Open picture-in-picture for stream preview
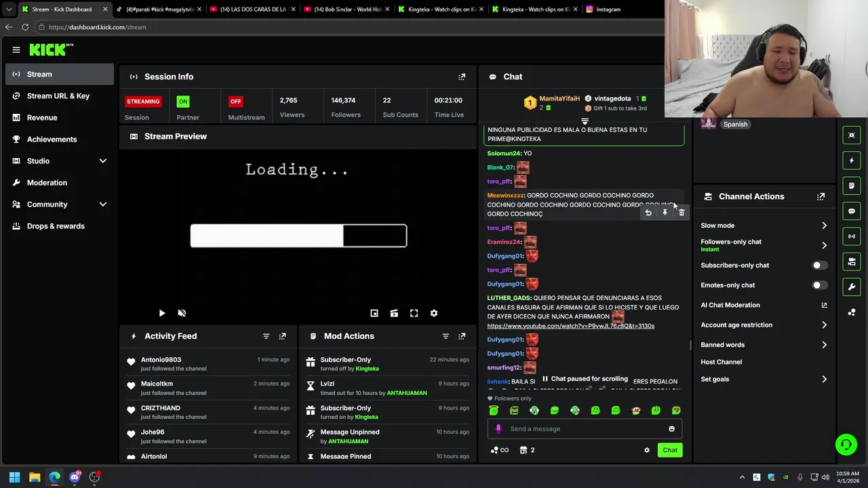This screenshot has width=868, height=488. tap(374, 313)
